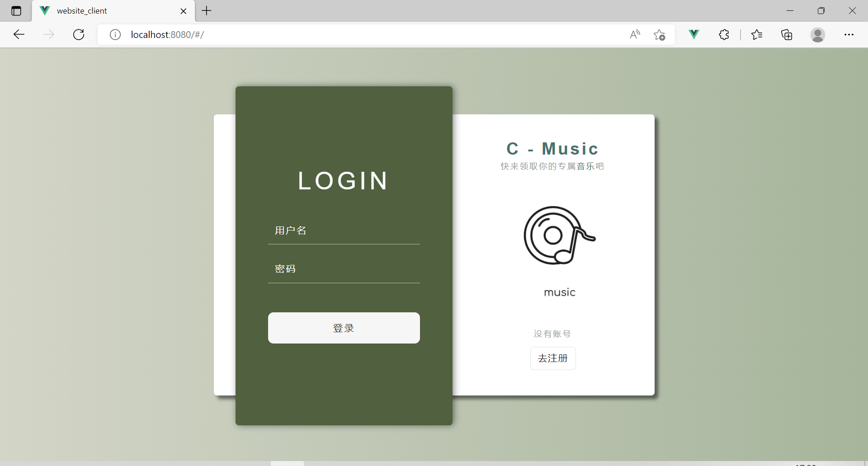Screen dimensions: 868x466
Task: Click the 去注册 register button
Action: click(x=553, y=358)
